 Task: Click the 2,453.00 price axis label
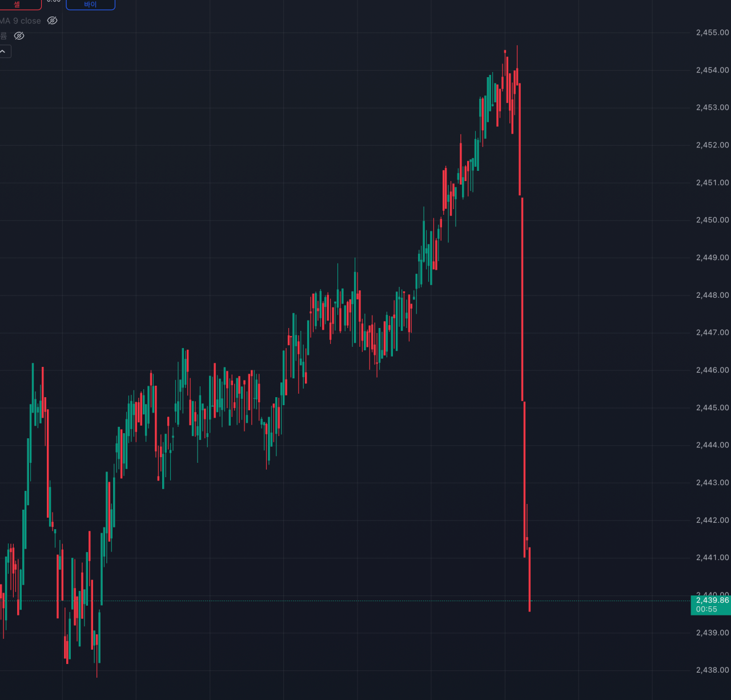tap(712, 107)
